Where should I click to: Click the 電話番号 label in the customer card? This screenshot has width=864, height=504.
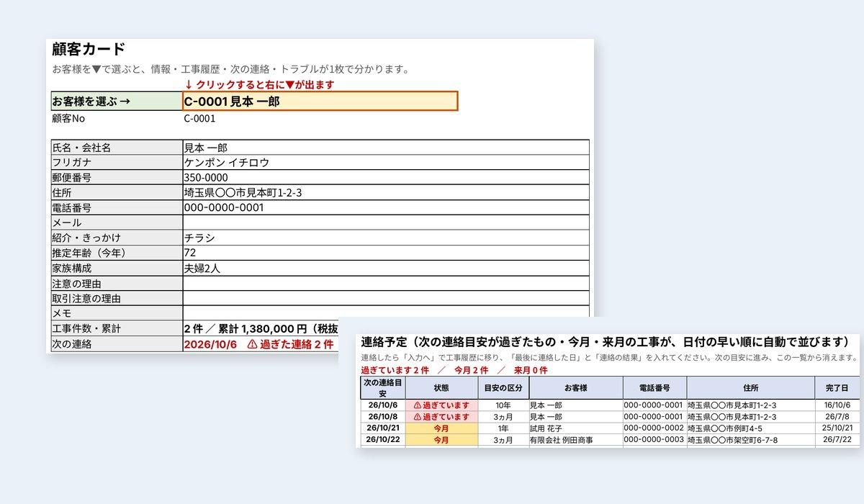coord(117,208)
